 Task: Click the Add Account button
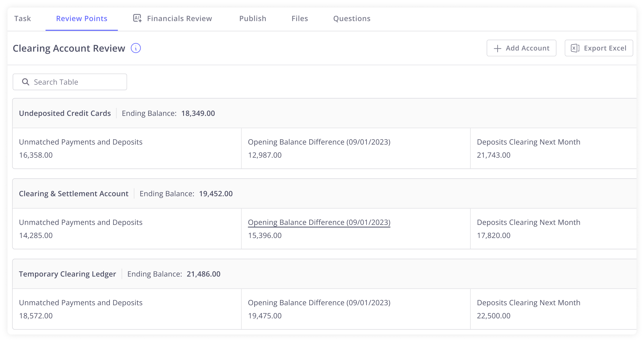click(521, 48)
